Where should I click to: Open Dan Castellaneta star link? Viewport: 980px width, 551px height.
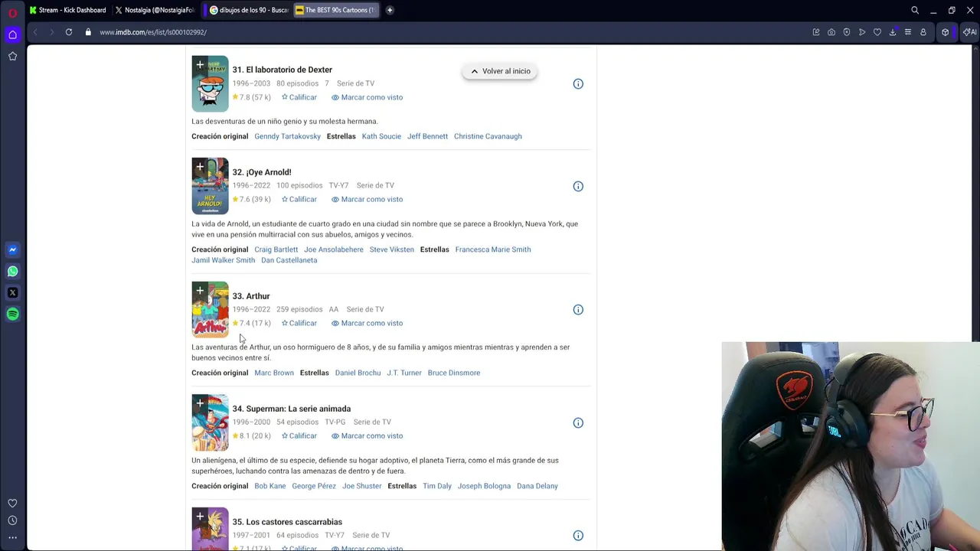[289, 260]
